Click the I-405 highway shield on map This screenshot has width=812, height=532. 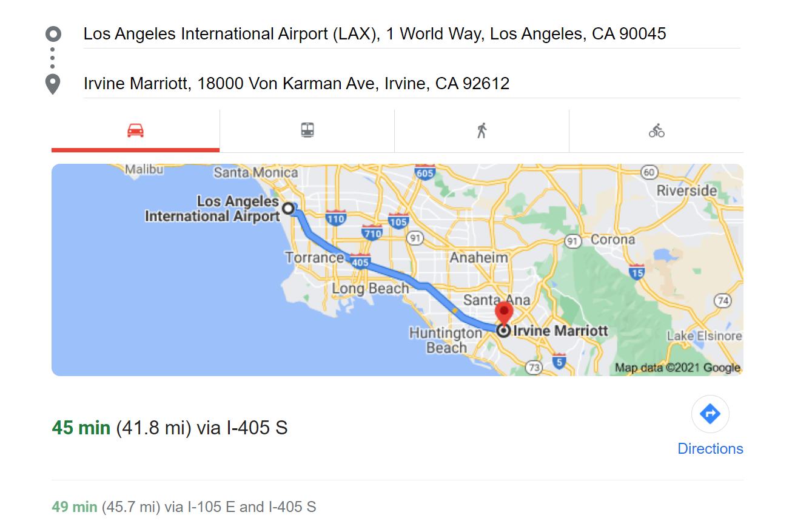(x=360, y=261)
